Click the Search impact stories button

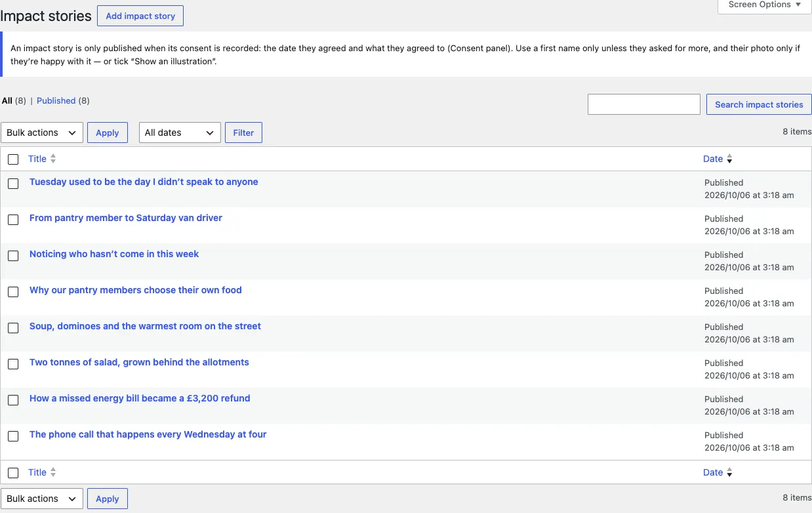[759, 104]
